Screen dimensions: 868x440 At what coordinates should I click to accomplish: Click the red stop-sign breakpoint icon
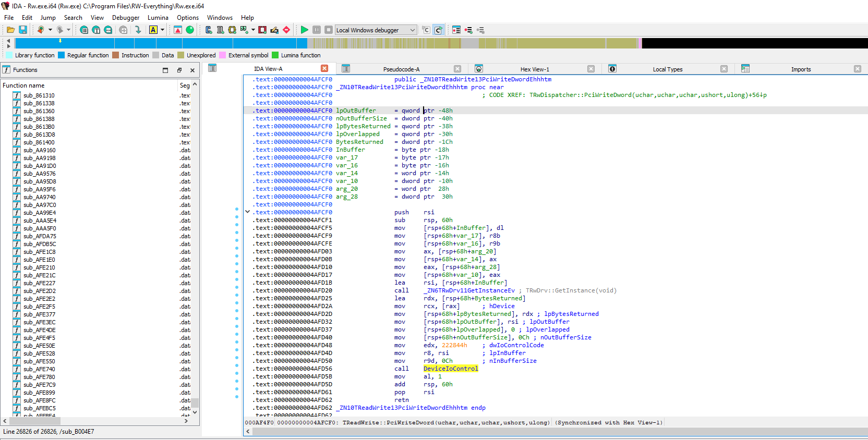pyautogui.click(x=286, y=30)
